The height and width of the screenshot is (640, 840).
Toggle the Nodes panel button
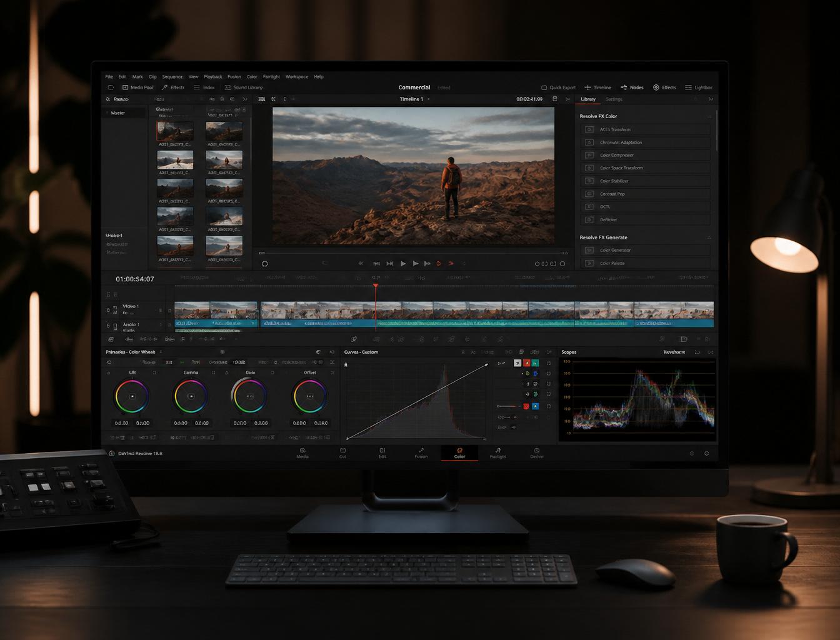[x=632, y=87]
